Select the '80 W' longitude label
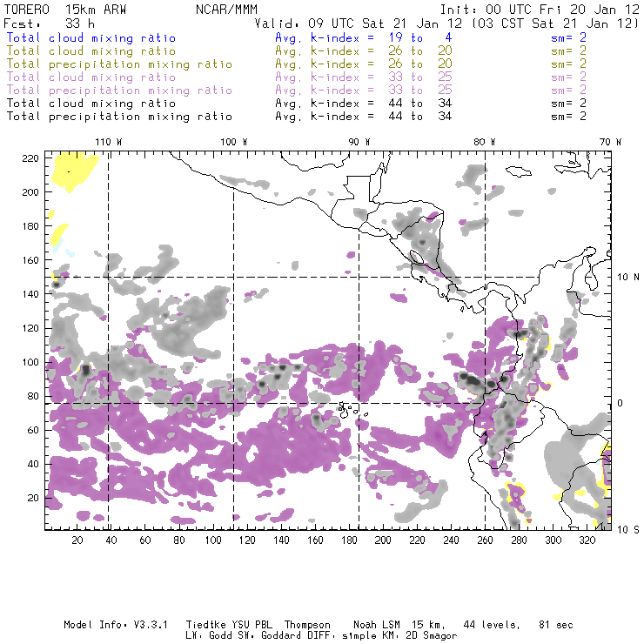The height and width of the screenshot is (644, 644). click(x=484, y=142)
